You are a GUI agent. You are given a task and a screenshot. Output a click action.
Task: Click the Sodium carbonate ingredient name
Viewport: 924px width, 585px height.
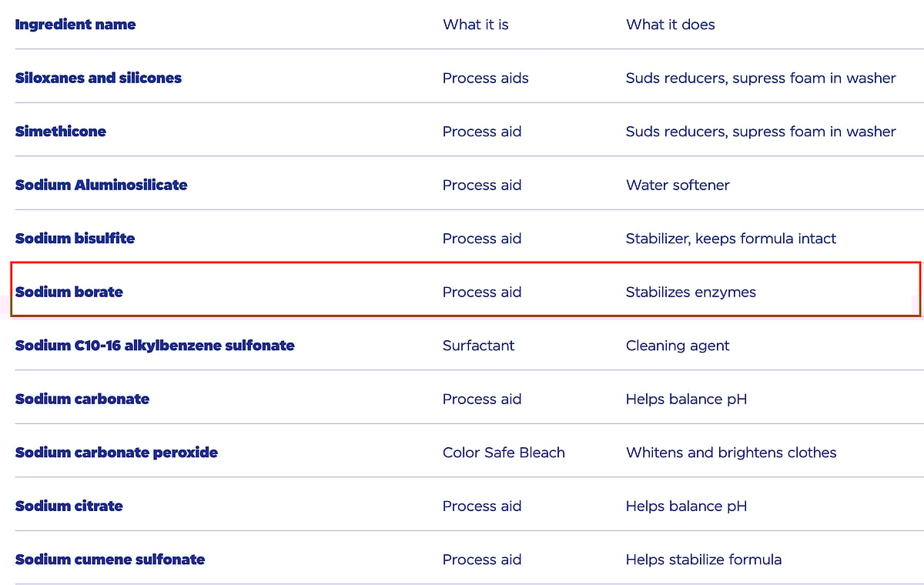pyautogui.click(x=82, y=399)
